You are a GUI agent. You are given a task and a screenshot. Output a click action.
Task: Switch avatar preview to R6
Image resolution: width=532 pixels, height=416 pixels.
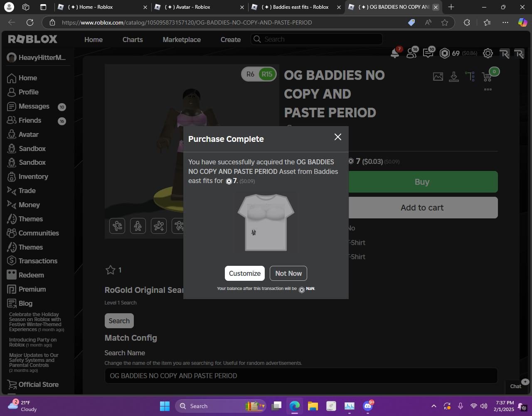pos(250,74)
